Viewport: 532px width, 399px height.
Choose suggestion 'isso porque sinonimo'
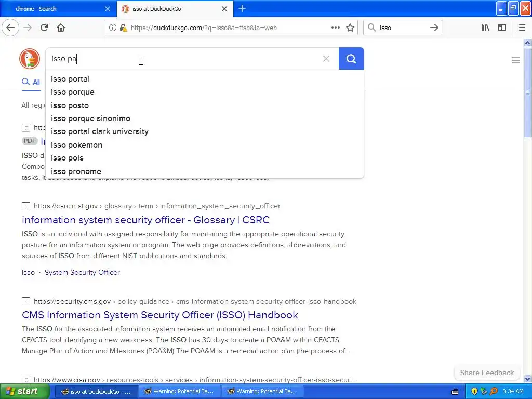coord(205,118)
